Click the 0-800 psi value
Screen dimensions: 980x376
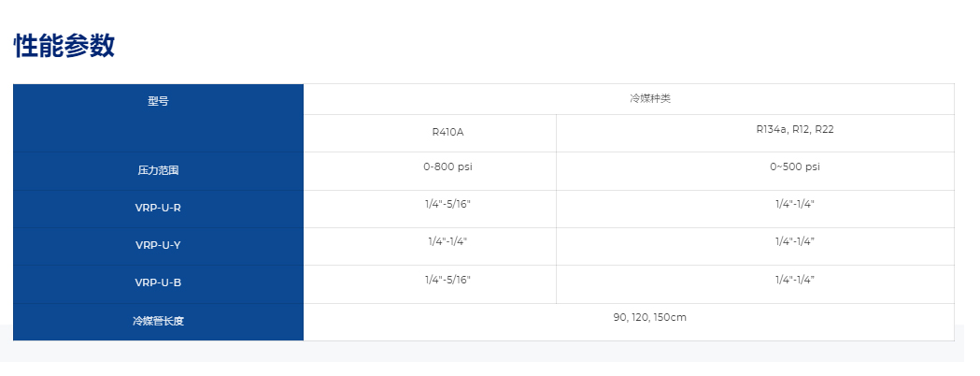(x=447, y=166)
